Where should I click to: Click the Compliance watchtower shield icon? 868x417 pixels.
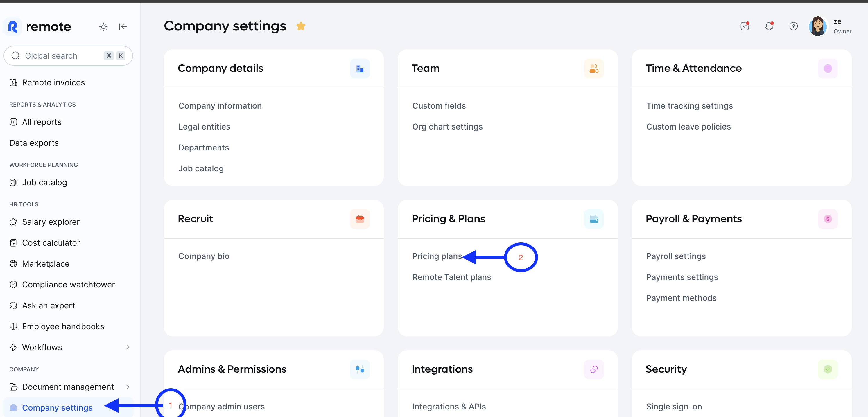[x=13, y=285]
